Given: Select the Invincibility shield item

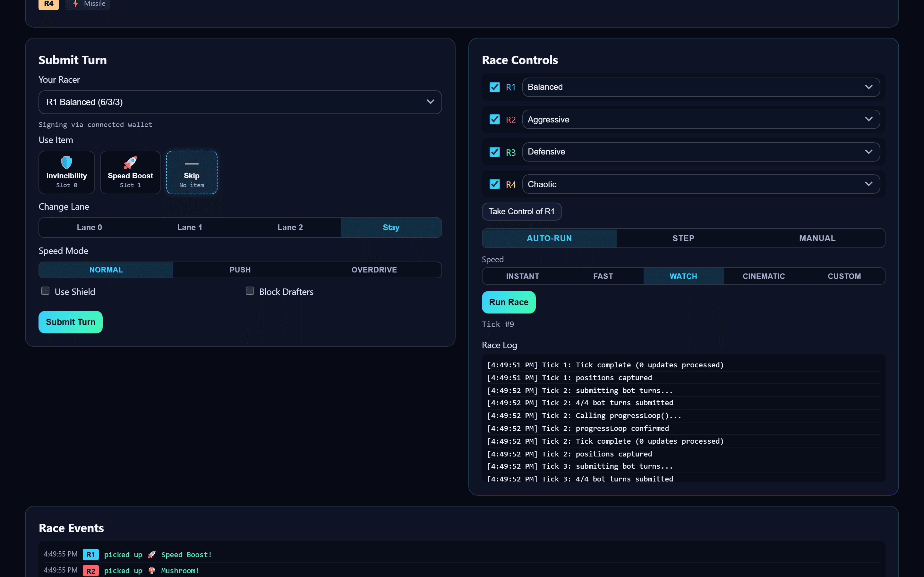Looking at the screenshot, I should [66, 172].
